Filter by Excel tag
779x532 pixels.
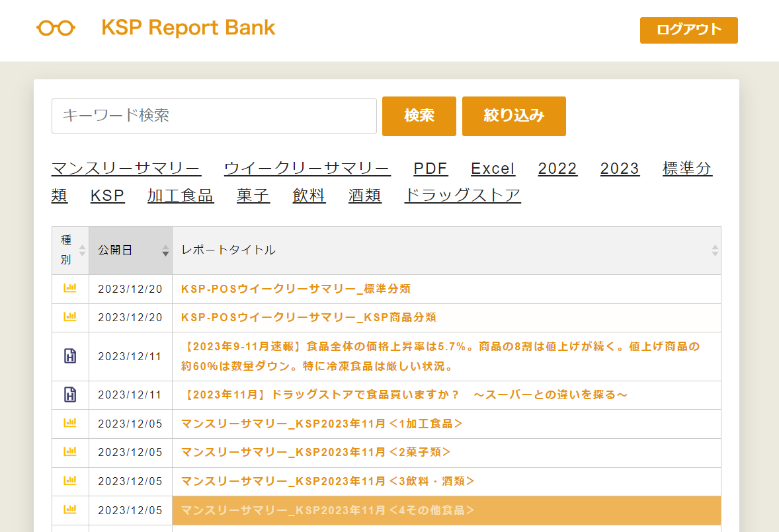[493, 169]
